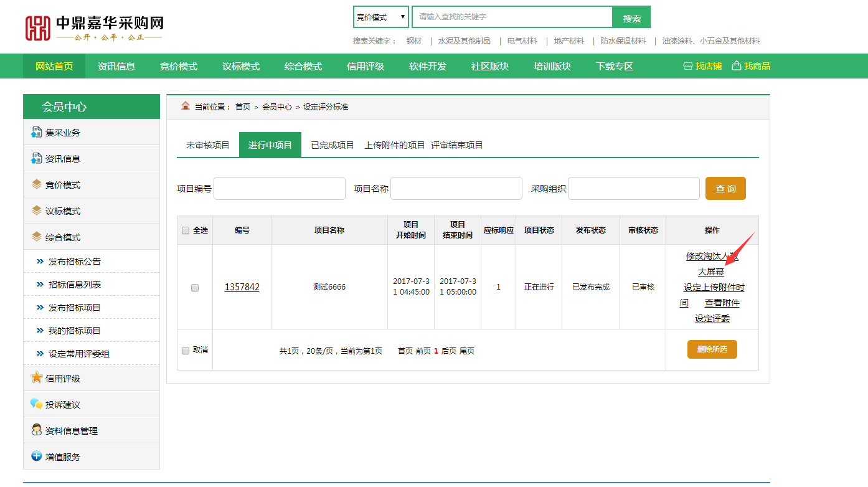
Task: Switch to the 未审核项目 tab
Action: tap(208, 145)
